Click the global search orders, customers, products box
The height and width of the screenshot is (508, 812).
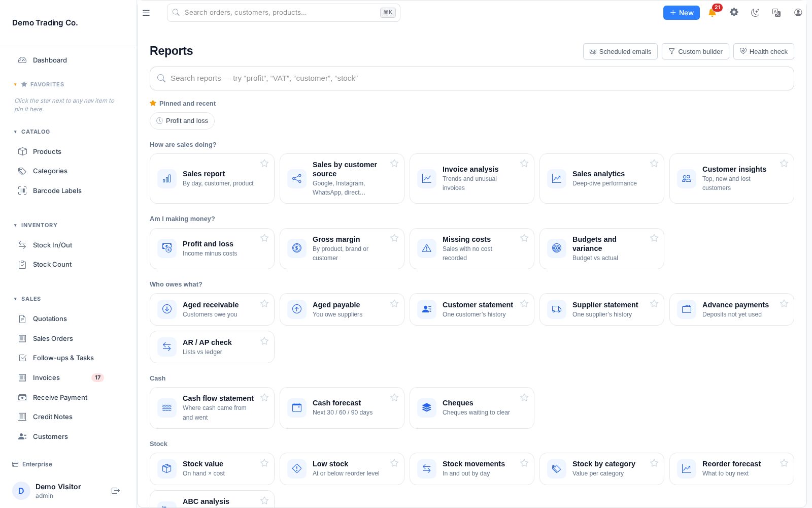(x=283, y=13)
